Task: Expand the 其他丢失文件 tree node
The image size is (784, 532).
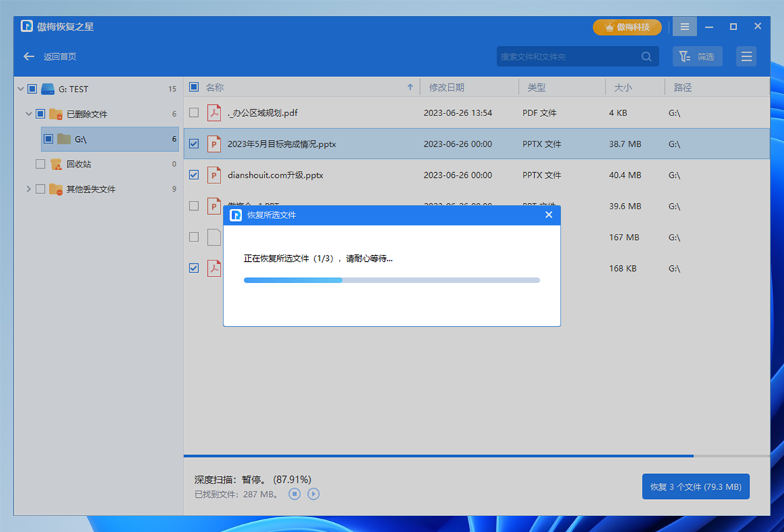Action: coord(29,189)
